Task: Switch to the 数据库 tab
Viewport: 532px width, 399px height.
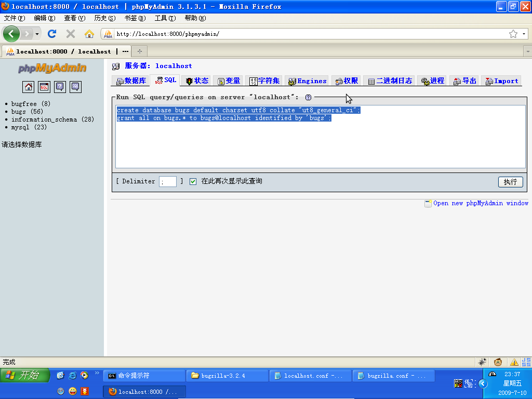Action: coord(131,81)
